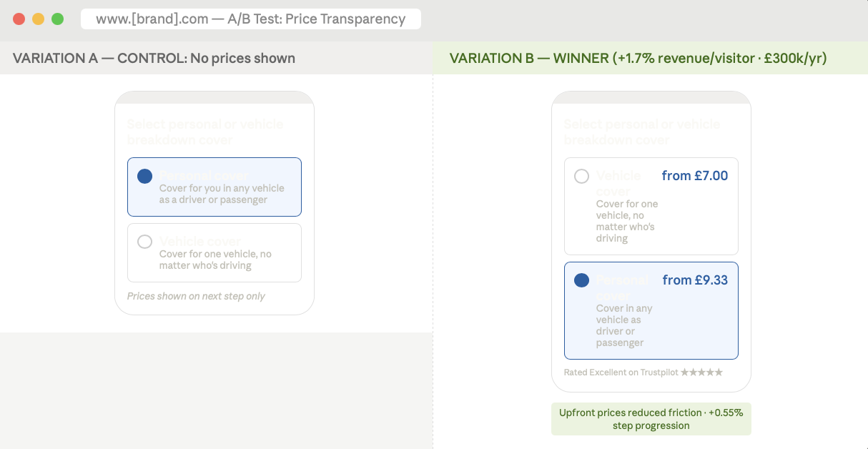Click the 'Upfront prices reduced friction' callout
The image size is (868, 449).
click(651, 419)
